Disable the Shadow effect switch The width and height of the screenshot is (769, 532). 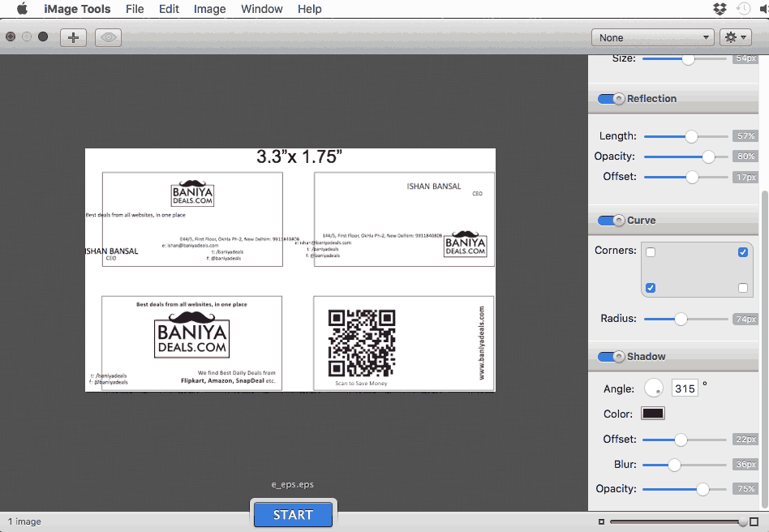coord(611,357)
